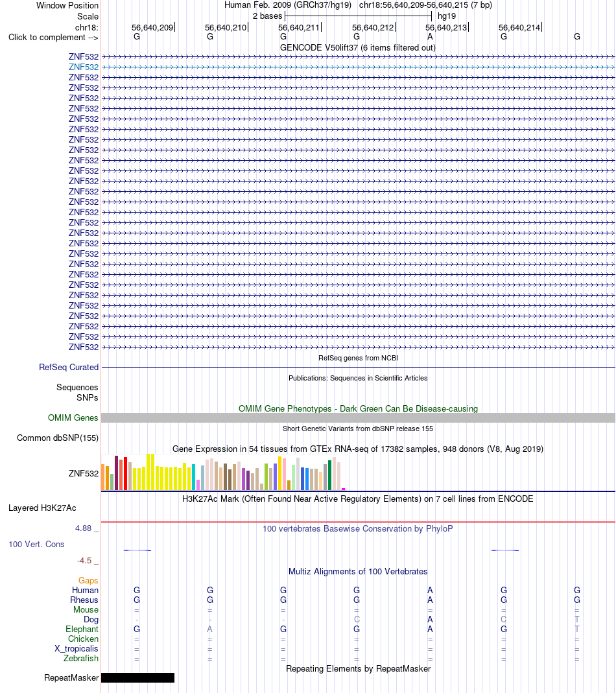Click the "SNPs" track label
This screenshot has height=693, width=616.
tap(87, 398)
